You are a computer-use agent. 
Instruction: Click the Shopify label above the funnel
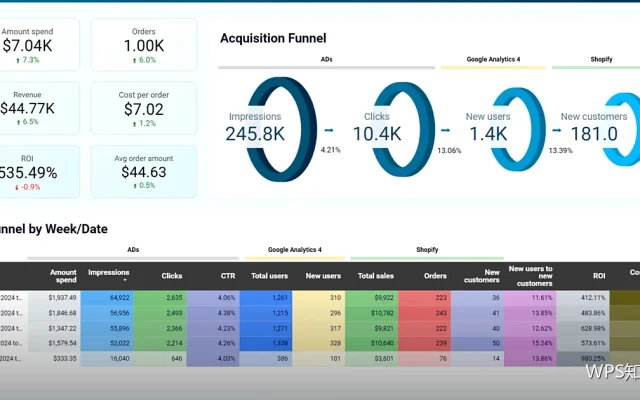601,59
